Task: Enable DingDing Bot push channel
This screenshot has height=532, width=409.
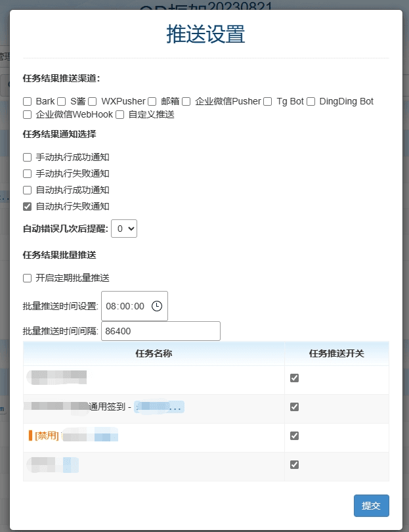Action: (311, 101)
